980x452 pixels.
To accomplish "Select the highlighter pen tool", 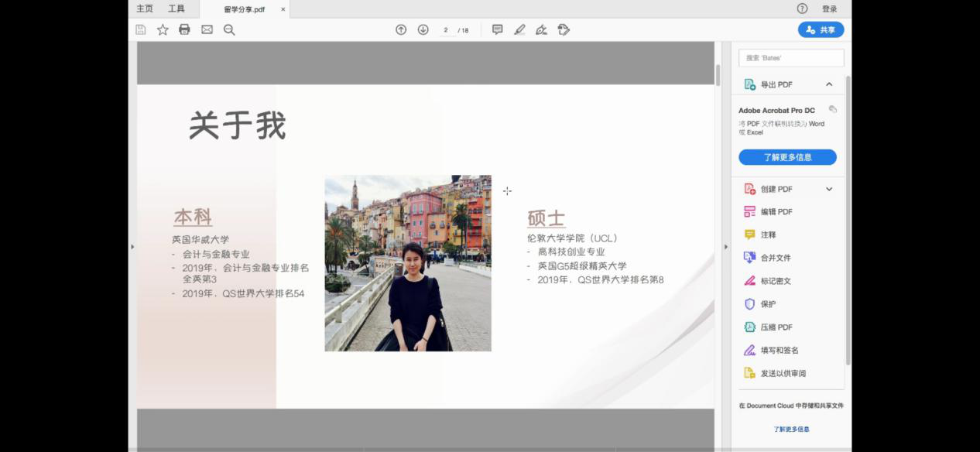I will tap(519, 29).
